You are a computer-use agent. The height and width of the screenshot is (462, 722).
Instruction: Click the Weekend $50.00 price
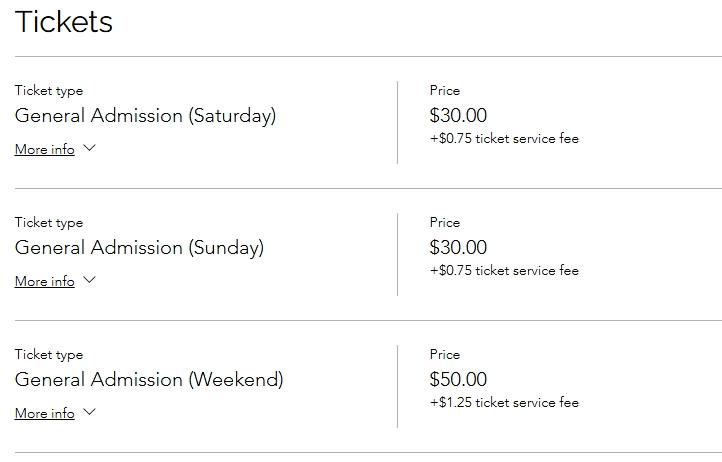click(458, 379)
